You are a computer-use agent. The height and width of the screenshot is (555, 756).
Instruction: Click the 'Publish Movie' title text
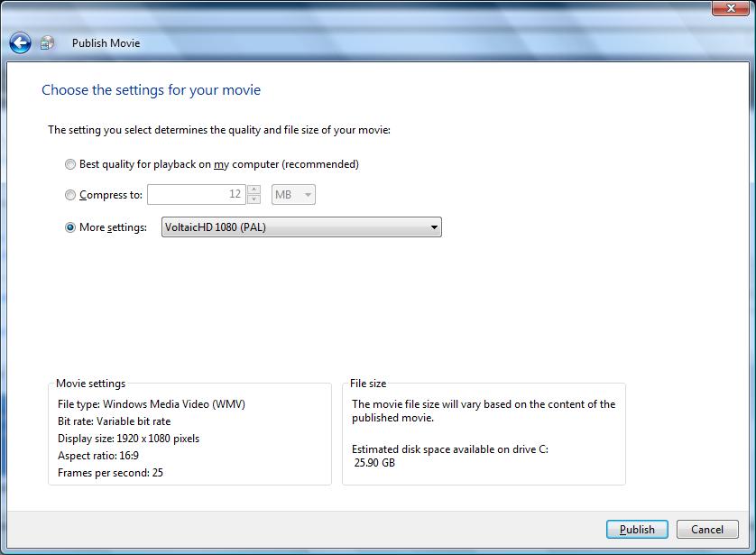coord(106,43)
